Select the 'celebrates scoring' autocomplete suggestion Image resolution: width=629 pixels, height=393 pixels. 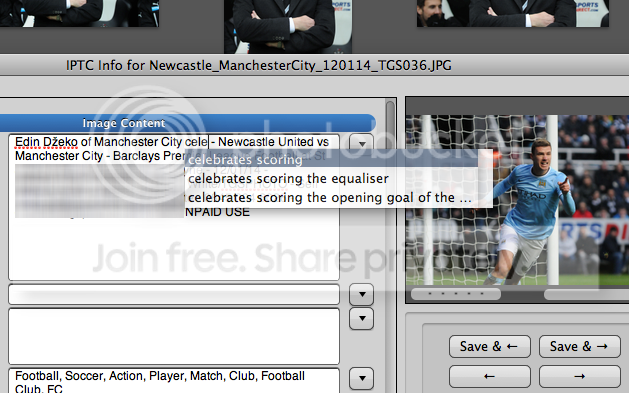(x=331, y=160)
